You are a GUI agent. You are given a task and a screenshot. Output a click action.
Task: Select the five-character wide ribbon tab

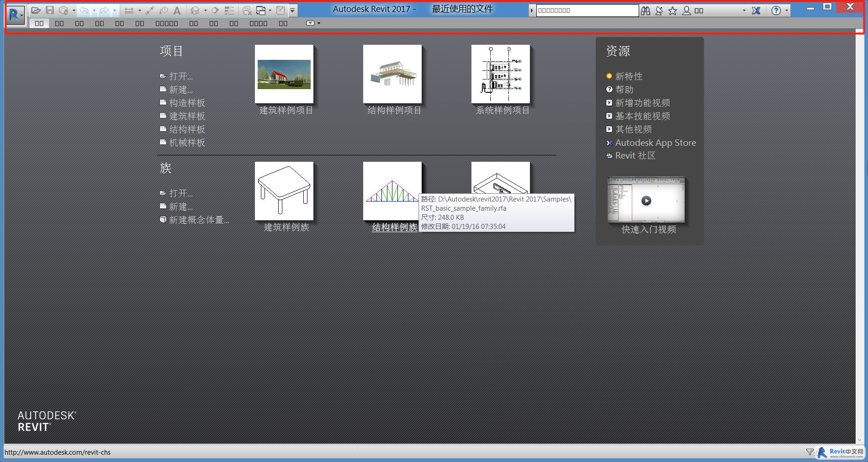coord(167,23)
